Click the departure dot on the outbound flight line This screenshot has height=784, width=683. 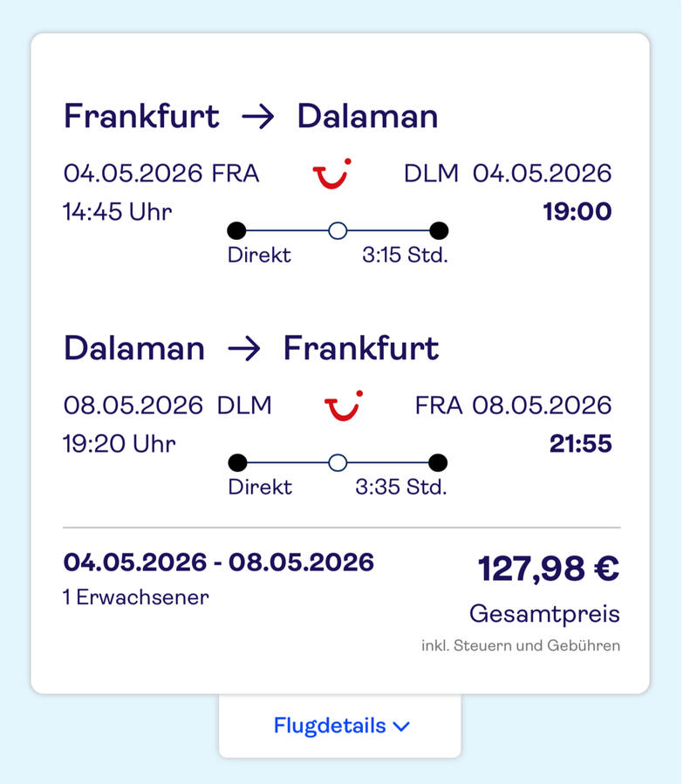click(x=236, y=230)
